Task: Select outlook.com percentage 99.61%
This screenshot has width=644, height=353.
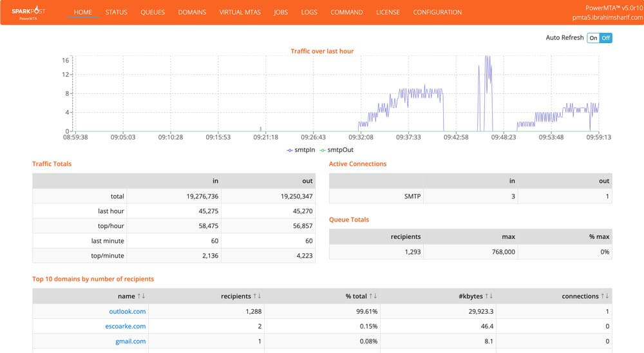Action: click(367, 312)
